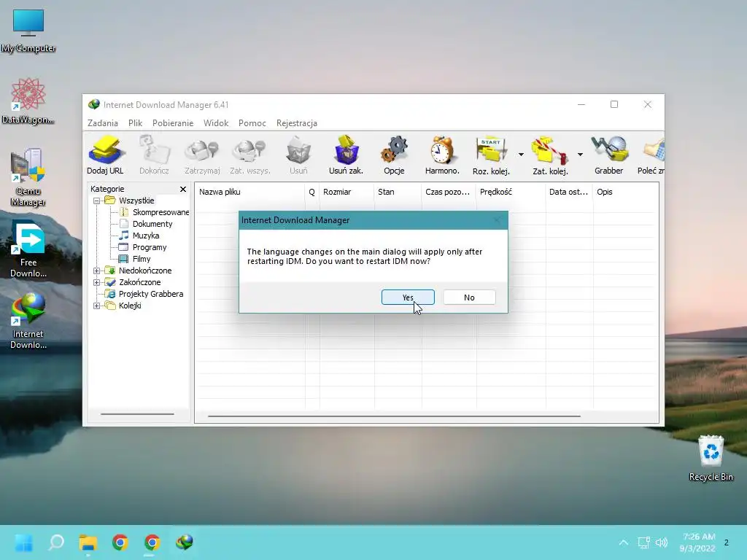Open the Zadania menu
This screenshot has height=560, width=747.
pyautogui.click(x=102, y=122)
